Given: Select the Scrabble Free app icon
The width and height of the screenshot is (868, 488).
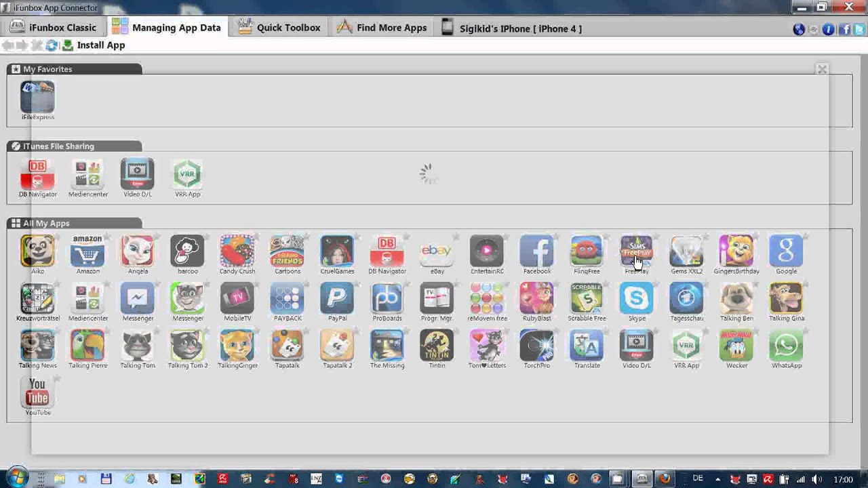Looking at the screenshot, I should [587, 298].
